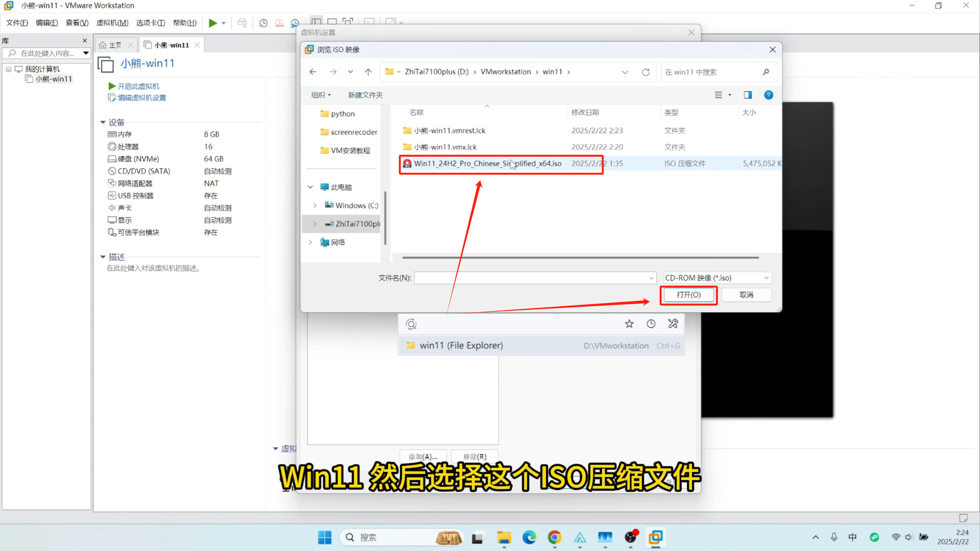
Task: Open the 文件(F) menu
Action: [x=17, y=23]
